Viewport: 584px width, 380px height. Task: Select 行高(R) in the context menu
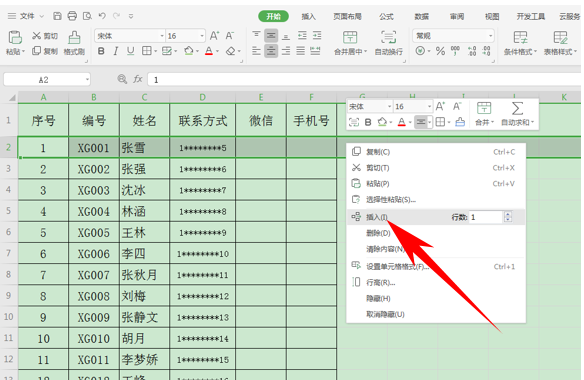coord(381,282)
